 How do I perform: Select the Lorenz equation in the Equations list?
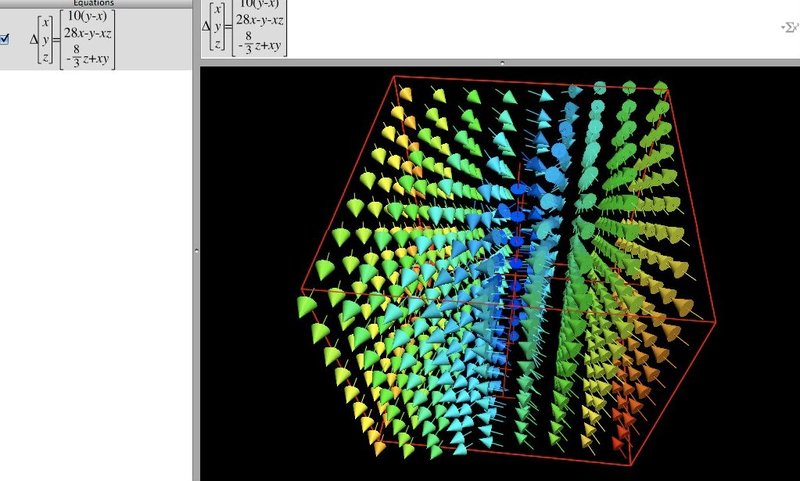point(70,40)
